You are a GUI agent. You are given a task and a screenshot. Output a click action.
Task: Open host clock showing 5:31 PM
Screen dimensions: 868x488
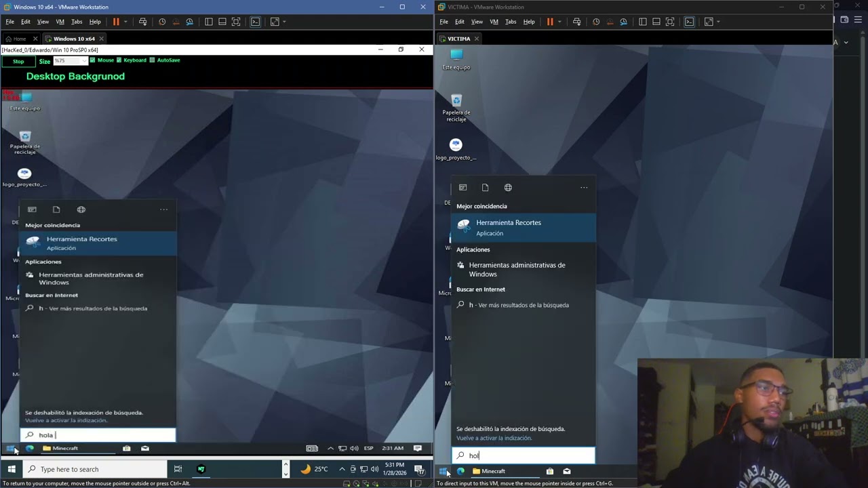pyautogui.click(x=395, y=469)
